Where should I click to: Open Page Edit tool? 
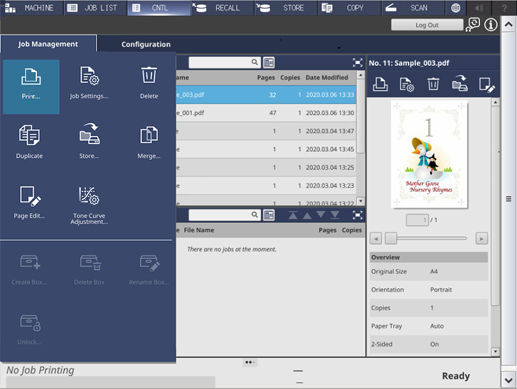(x=29, y=202)
